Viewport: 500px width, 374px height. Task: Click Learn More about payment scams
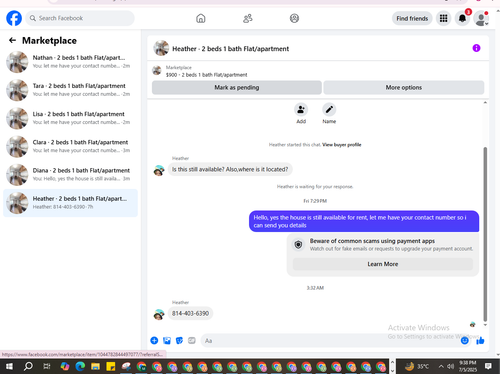click(383, 264)
